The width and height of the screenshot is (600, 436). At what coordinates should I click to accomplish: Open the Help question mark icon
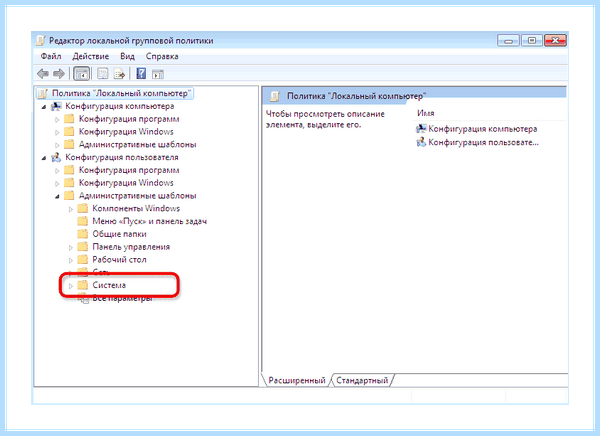coord(141,73)
